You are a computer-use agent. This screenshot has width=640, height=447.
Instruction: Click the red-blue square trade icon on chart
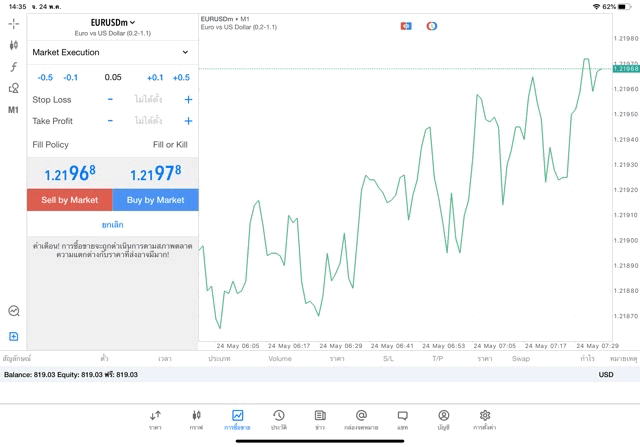pos(406,26)
